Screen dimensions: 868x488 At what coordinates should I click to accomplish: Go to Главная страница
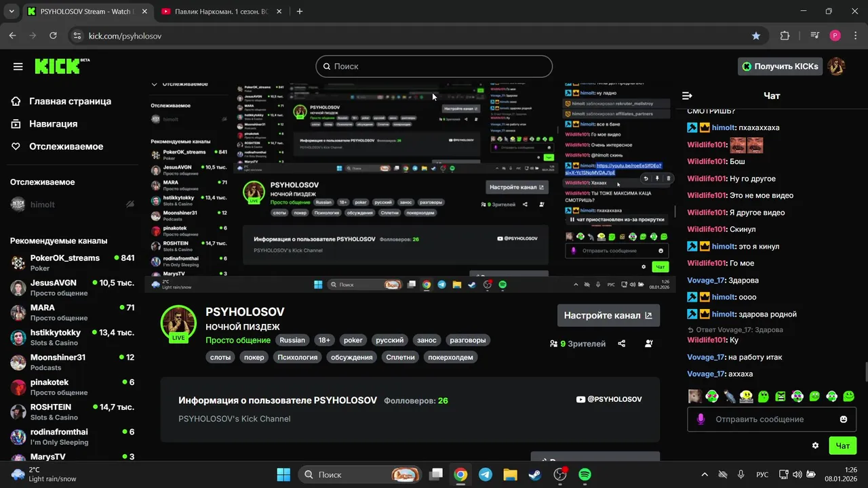click(61, 101)
